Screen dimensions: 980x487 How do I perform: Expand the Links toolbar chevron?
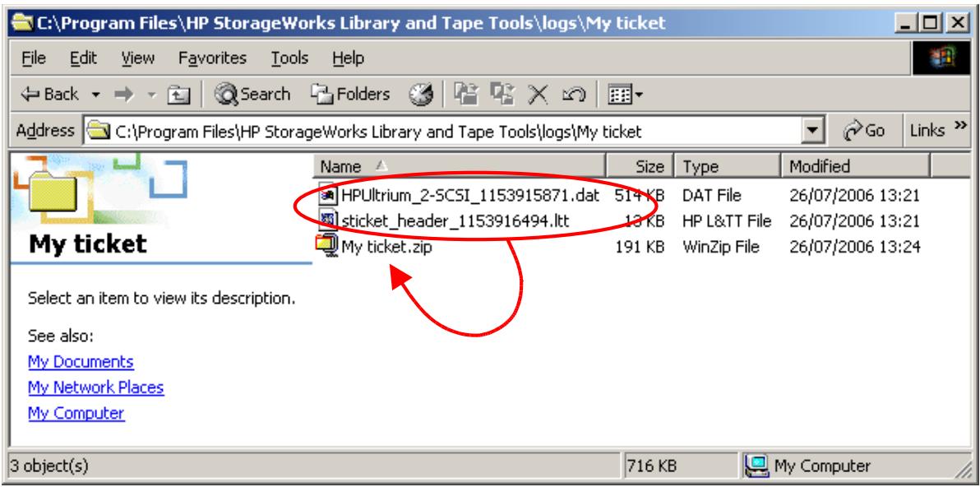[961, 127]
